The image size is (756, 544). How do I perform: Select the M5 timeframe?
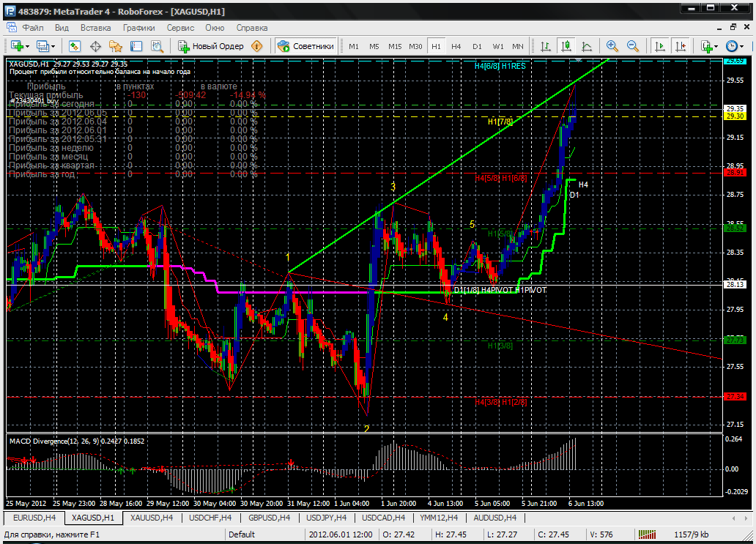pos(374,46)
